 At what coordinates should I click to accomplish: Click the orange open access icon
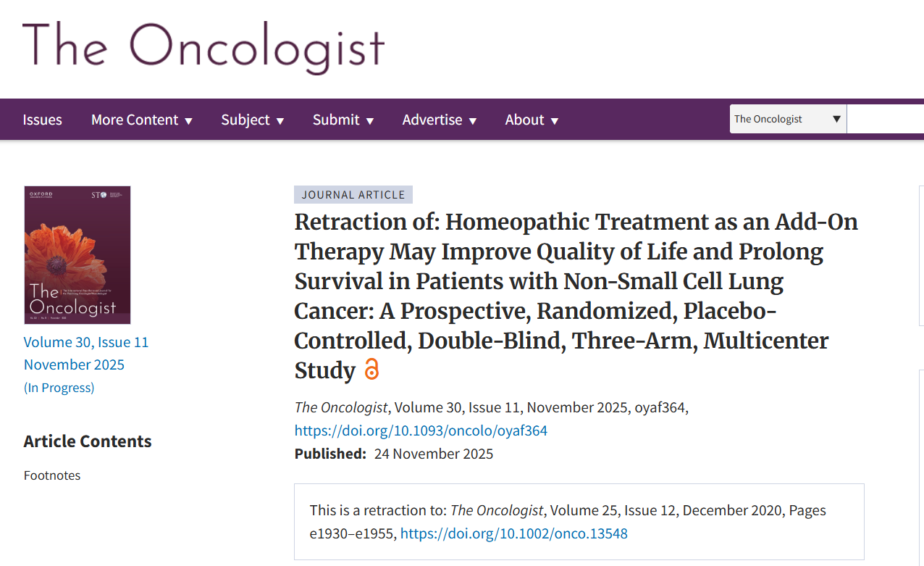coord(371,370)
